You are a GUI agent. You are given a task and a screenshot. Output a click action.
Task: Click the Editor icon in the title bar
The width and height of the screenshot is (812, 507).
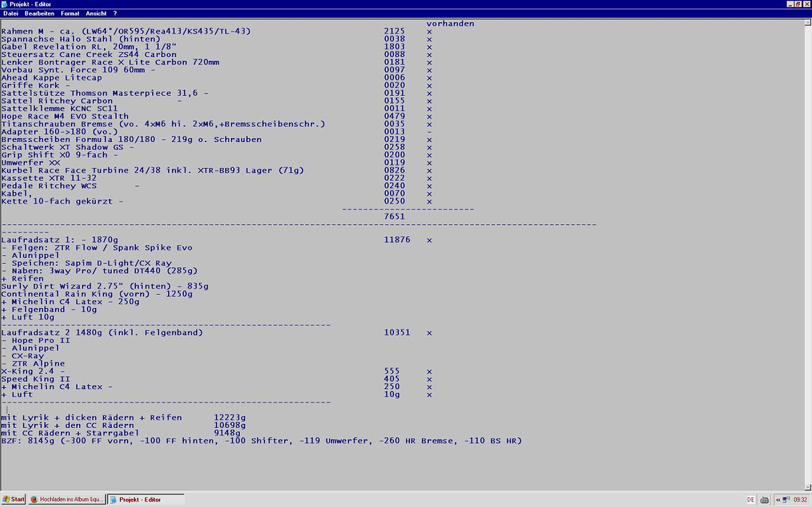pyautogui.click(x=4, y=4)
